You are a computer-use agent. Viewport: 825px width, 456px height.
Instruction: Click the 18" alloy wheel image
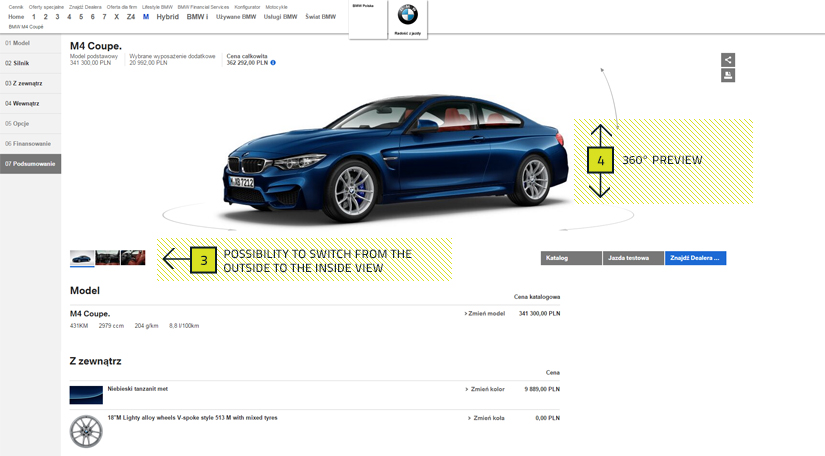point(86,431)
